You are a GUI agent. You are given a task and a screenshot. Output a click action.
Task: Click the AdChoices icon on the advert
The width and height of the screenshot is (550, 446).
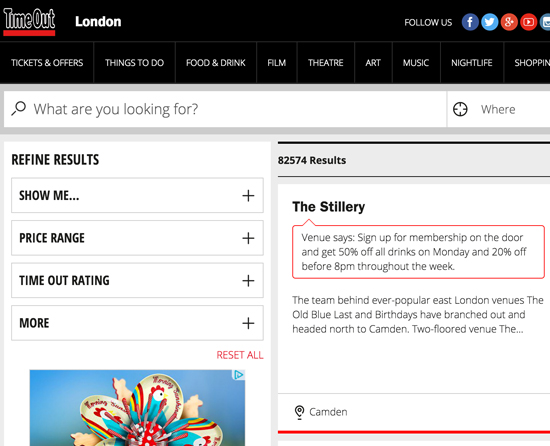239,375
